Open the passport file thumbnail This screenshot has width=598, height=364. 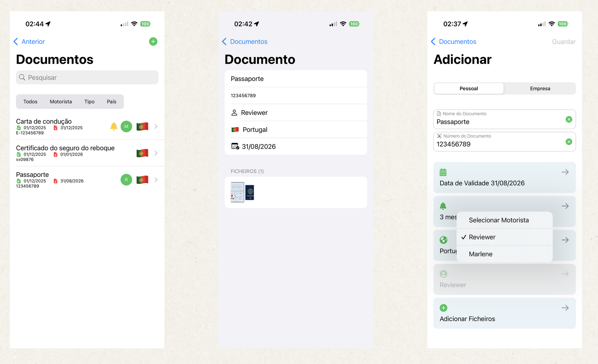pos(242,192)
